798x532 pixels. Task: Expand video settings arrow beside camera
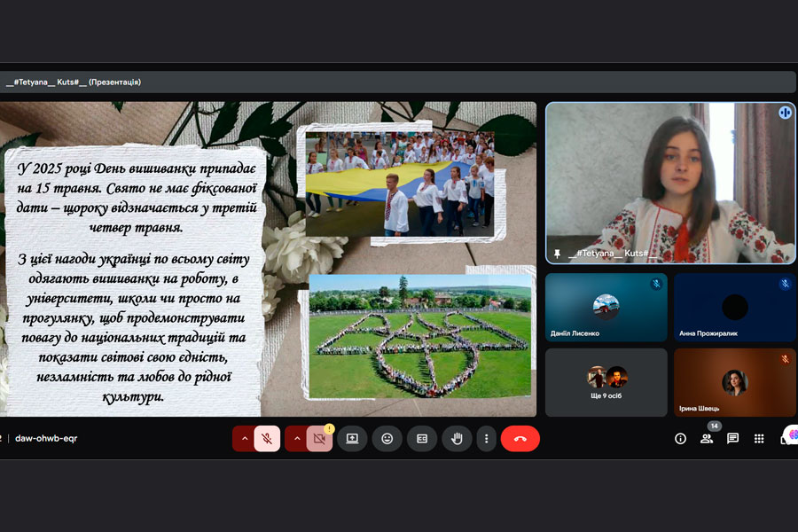[297, 439]
